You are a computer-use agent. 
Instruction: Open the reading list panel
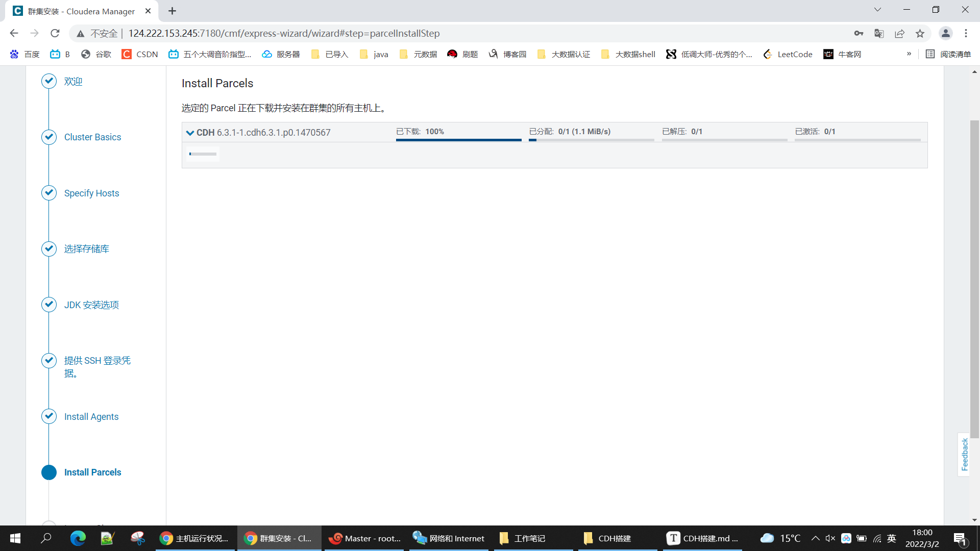tap(948, 54)
